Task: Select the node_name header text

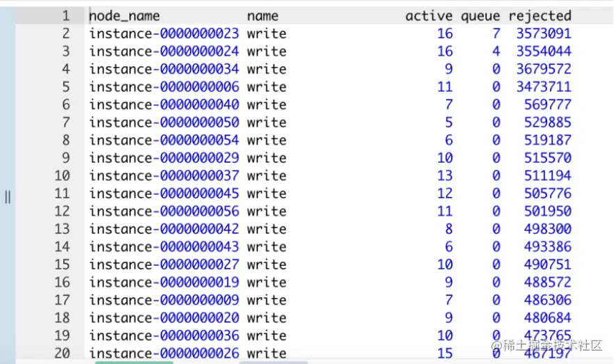Action: click(124, 16)
